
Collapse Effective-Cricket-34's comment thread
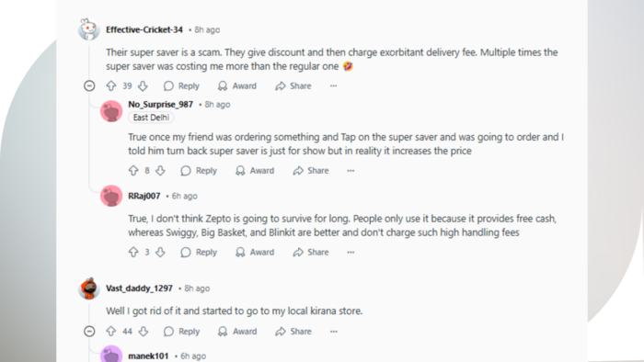(89, 85)
